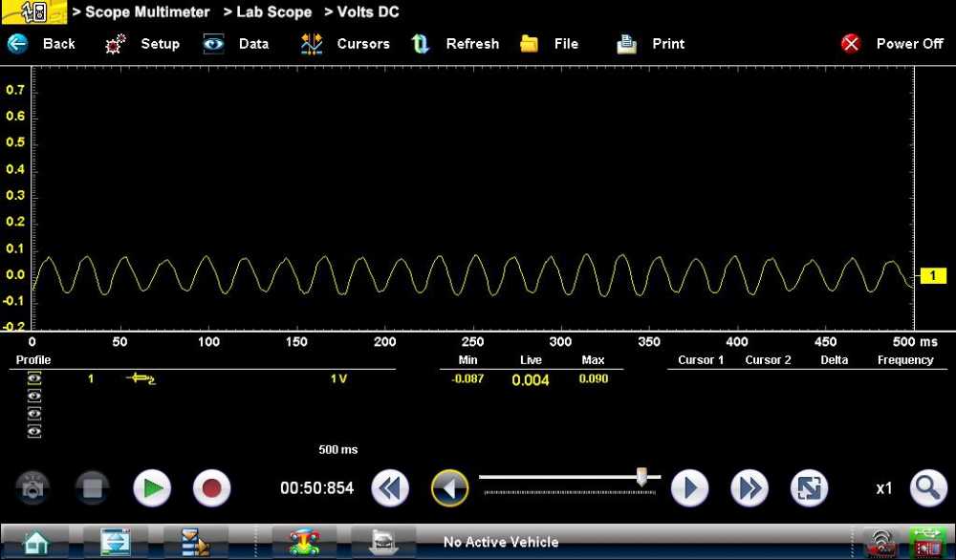Enable the Cursors tool
The image size is (956, 560).
point(344,44)
